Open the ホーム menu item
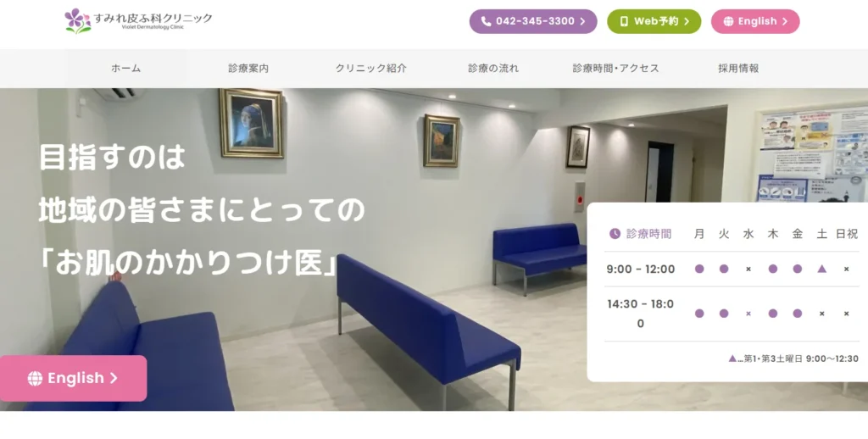This screenshot has width=868, height=439. pos(126,69)
